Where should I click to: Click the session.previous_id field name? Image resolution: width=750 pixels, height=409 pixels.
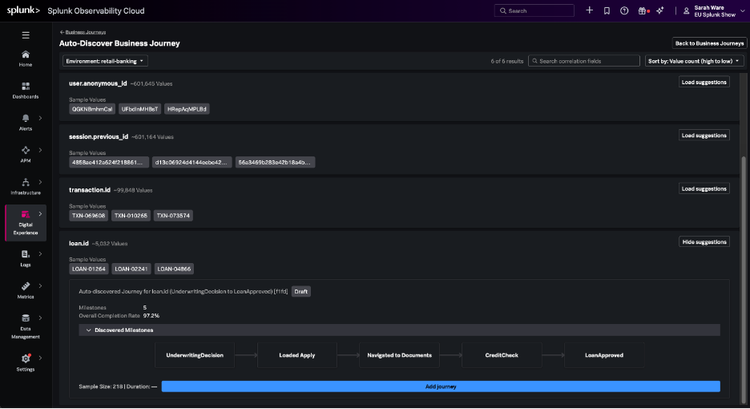99,137
